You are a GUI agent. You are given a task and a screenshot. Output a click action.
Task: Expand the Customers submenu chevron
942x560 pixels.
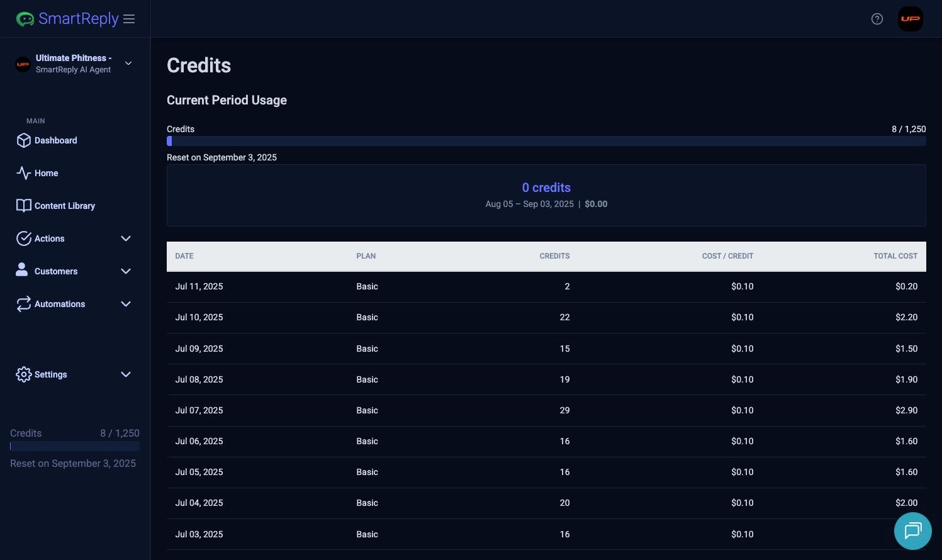126,271
